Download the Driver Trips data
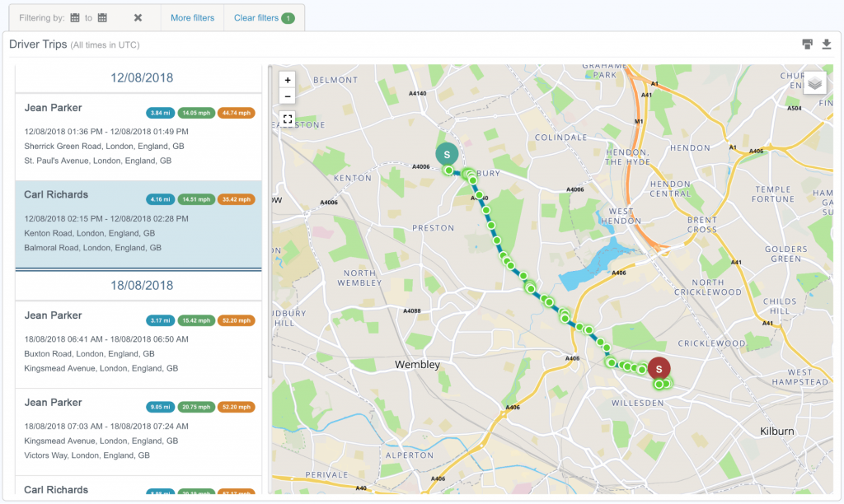The image size is (844, 504). [x=826, y=44]
